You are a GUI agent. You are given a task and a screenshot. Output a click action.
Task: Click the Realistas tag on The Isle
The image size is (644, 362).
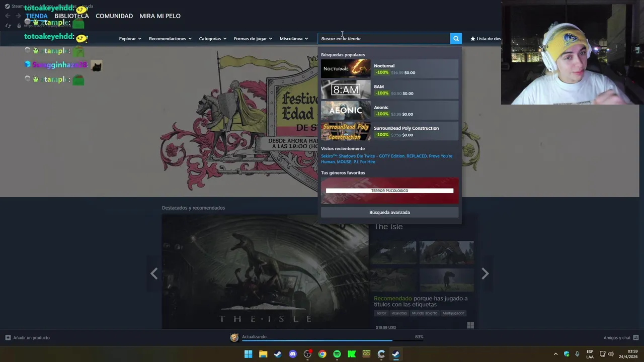tap(399, 313)
